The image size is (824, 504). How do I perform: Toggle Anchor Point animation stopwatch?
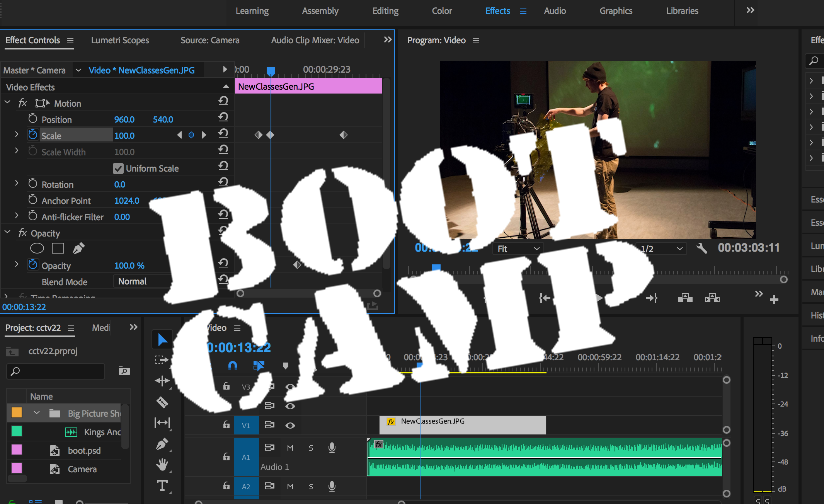[x=33, y=199]
